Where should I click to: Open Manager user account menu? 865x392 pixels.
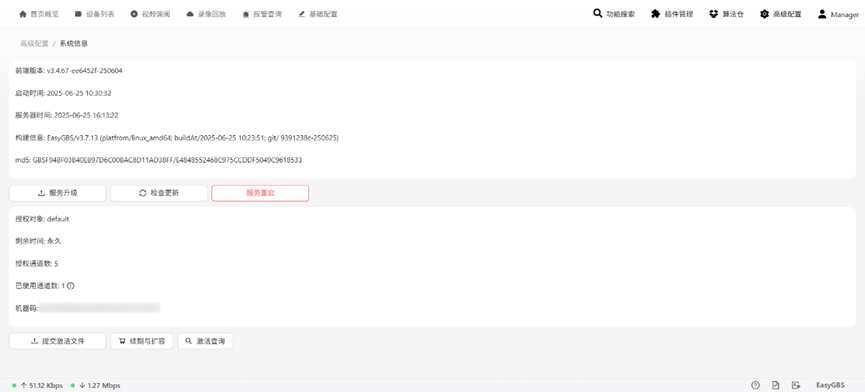point(838,14)
